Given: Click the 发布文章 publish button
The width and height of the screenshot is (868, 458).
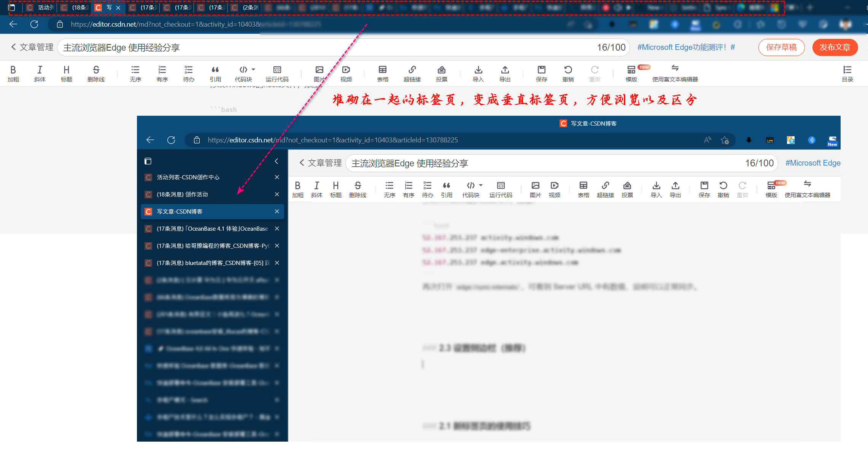Looking at the screenshot, I should coord(835,47).
